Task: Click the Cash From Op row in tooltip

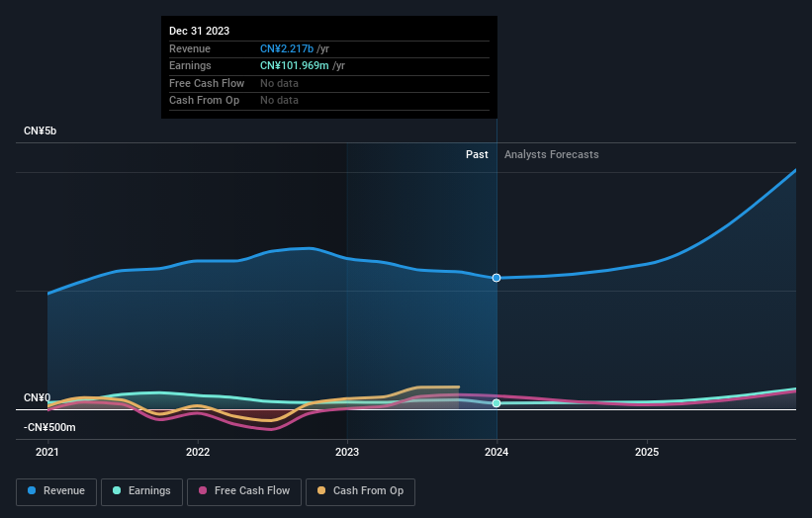Action: 329,101
